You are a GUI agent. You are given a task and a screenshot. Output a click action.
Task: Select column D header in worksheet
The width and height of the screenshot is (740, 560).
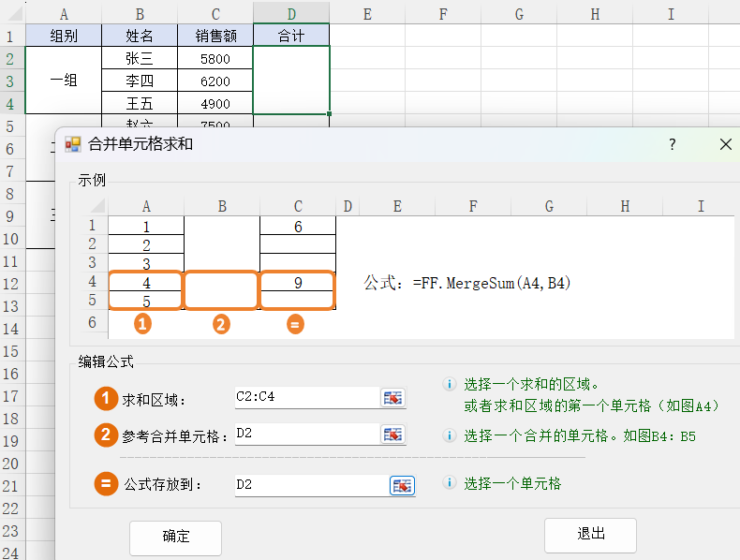coord(291,13)
